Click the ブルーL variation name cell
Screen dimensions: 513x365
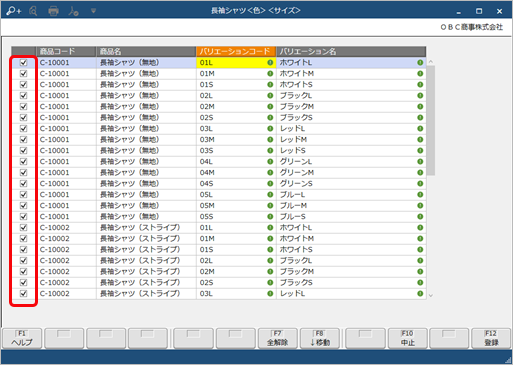click(351, 195)
